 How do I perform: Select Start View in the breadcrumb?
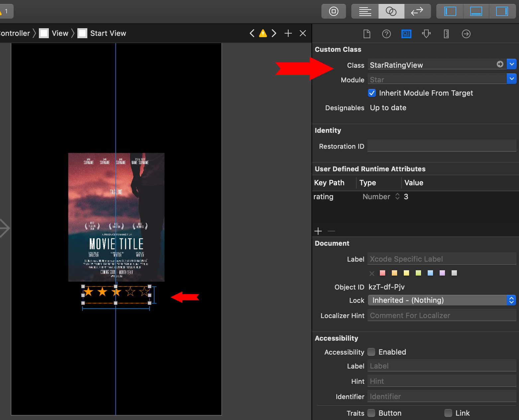(108, 33)
